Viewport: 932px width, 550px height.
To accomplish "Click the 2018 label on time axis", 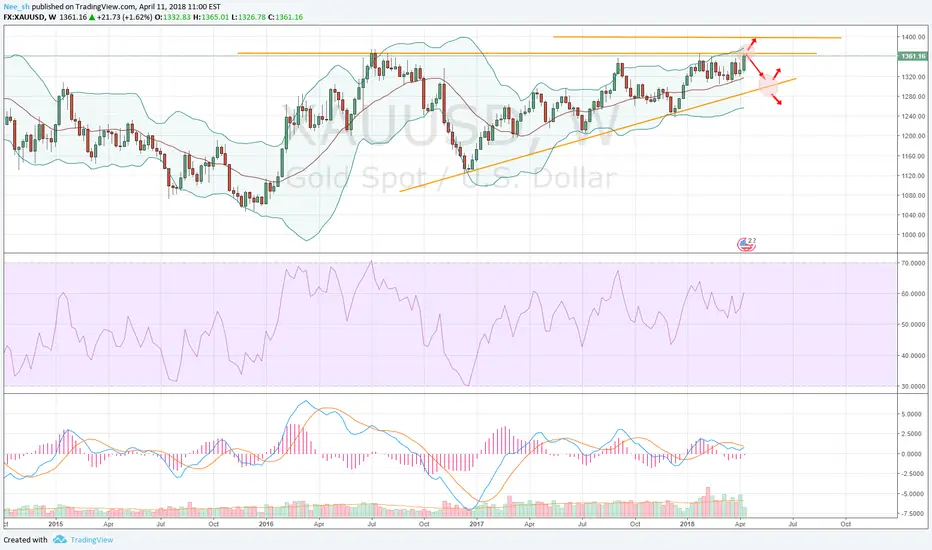I will 687,524.
